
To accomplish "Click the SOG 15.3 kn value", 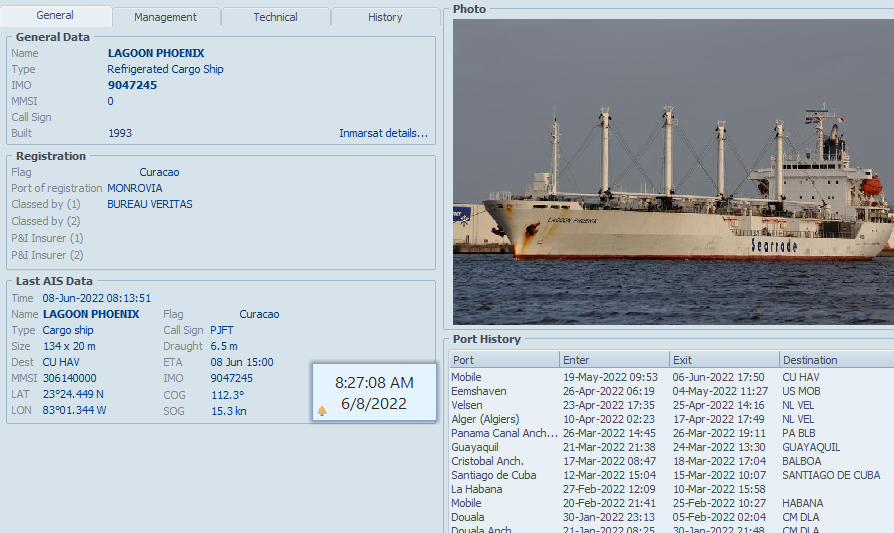I will pyautogui.click(x=229, y=411).
